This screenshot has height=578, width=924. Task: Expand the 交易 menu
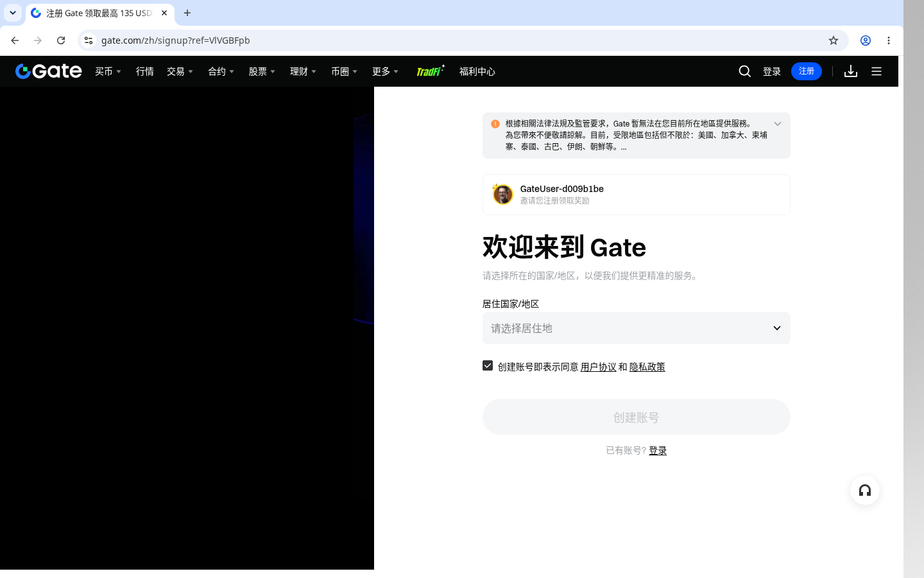pyautogui.click(x=180, y=71)
